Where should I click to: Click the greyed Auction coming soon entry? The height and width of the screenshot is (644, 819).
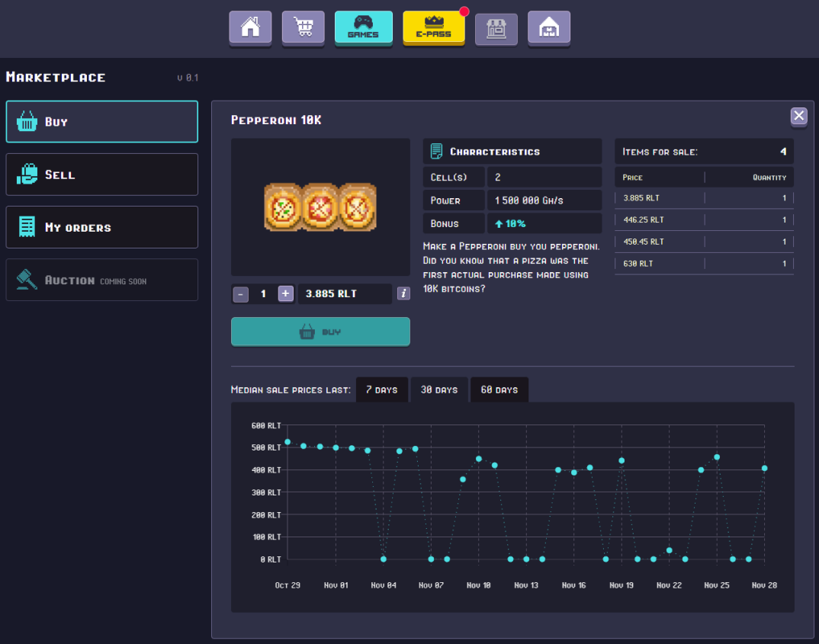coord(101,280)
